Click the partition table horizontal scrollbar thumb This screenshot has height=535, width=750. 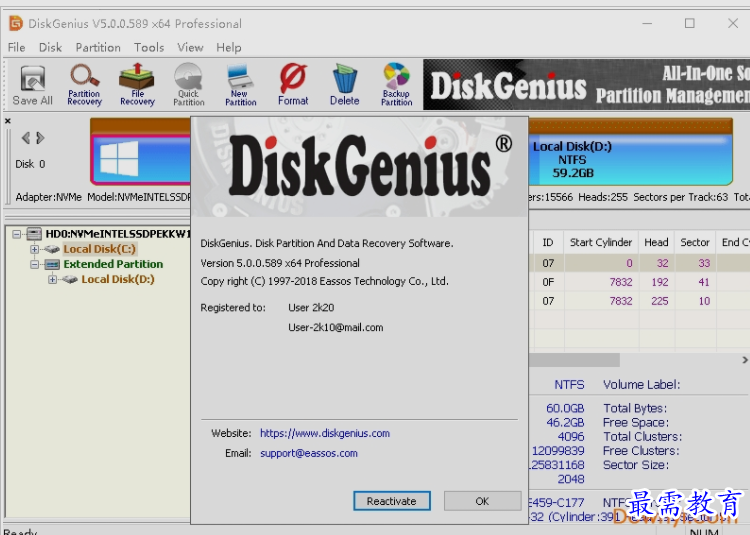pyautogui.click(x=574, y=360)
